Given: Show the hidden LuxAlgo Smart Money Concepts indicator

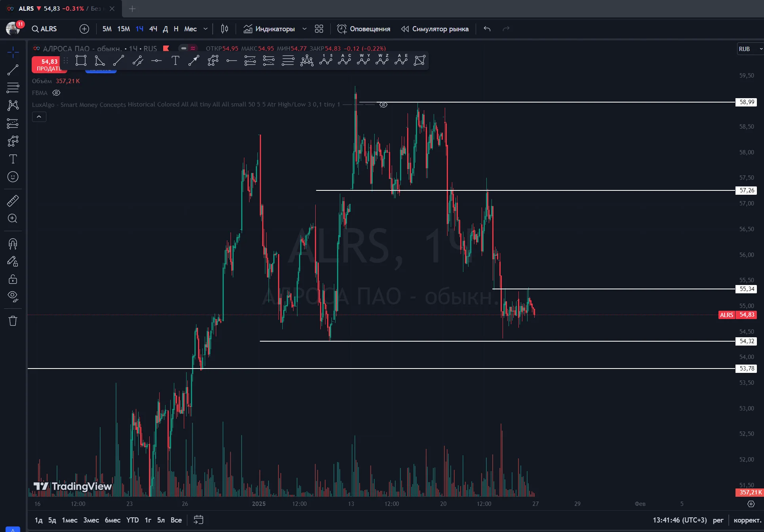Looking at the screenshot, I should pyautogui.click(x=383, y=105).
